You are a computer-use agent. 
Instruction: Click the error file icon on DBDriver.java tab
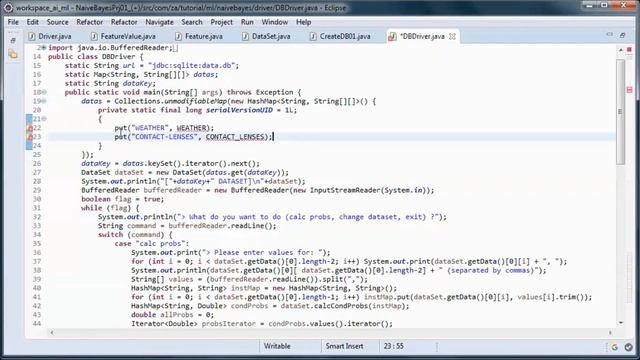tap(392, 36)
